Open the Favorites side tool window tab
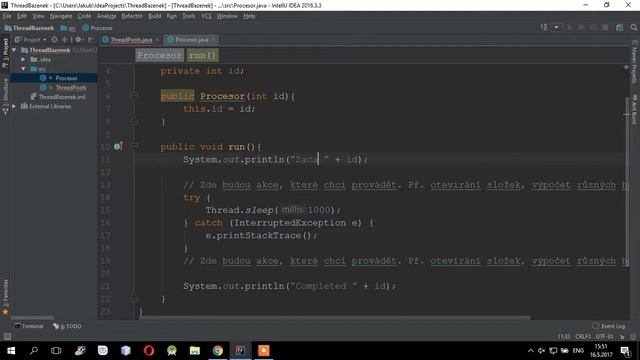The height and width of the screenshot is (360, 640). (x=5, y=297)
